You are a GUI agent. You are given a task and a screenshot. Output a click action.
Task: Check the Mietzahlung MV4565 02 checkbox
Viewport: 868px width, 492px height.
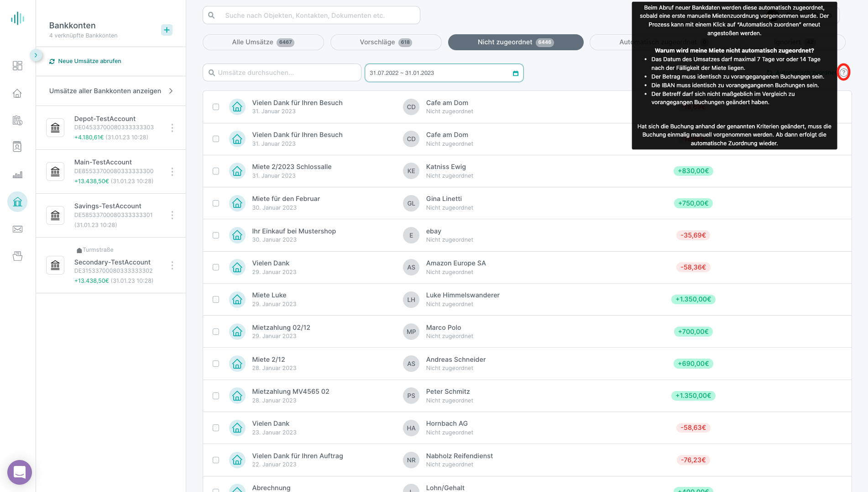(x=216, y=396)
